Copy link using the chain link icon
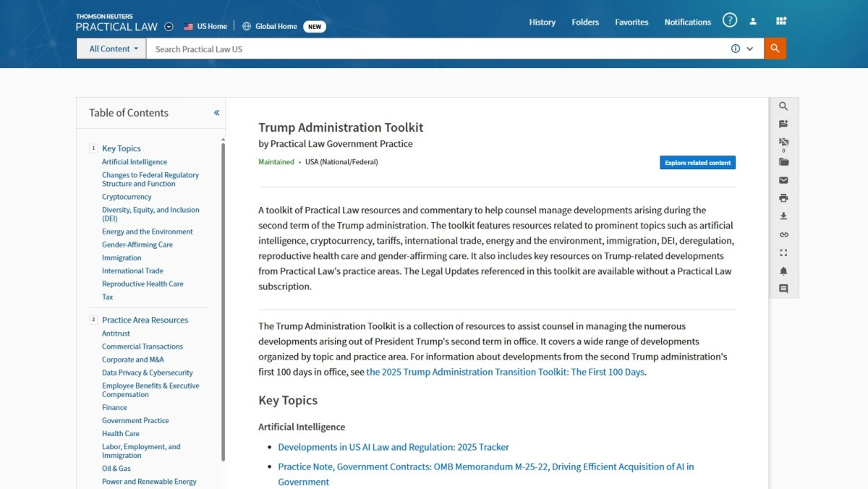 783,234
